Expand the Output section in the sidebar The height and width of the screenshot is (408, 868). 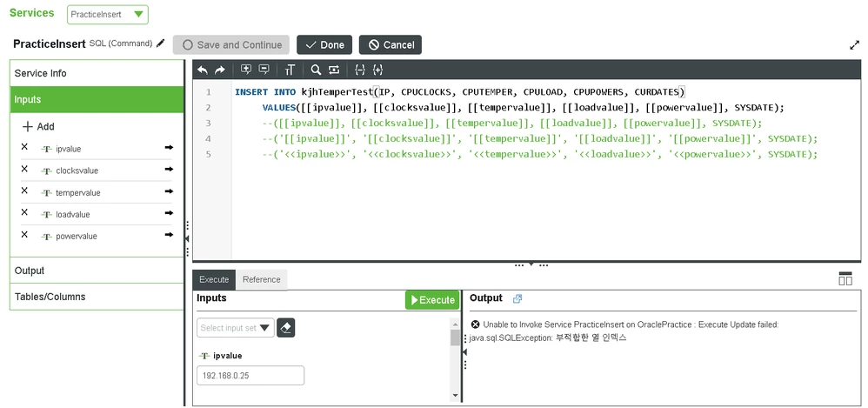pyautogui.click(x=97, y=271)
